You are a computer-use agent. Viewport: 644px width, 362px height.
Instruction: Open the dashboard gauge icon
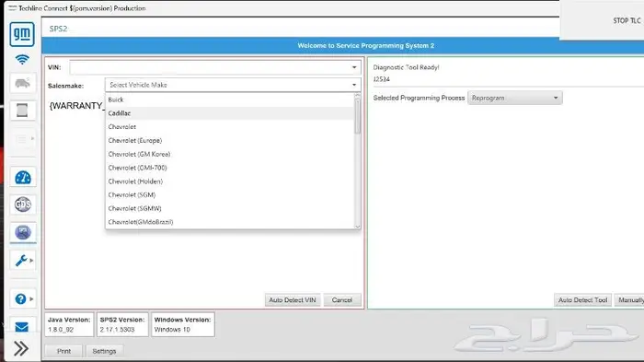(23, 178)
